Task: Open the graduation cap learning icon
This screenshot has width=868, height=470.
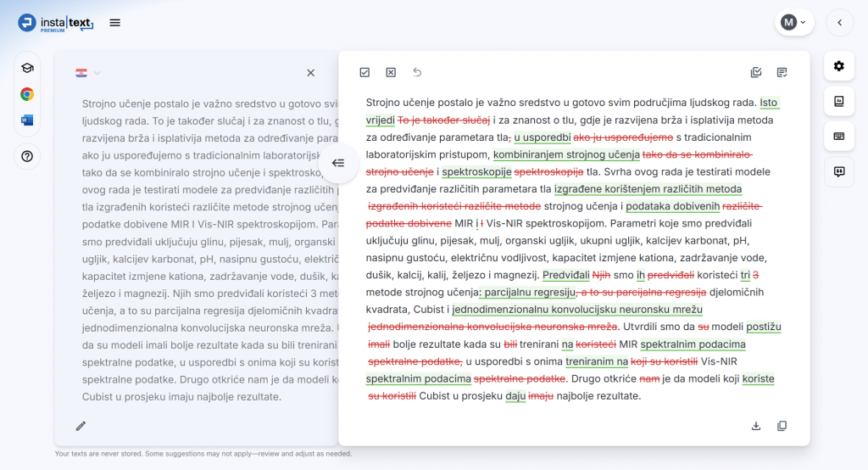Action: pos(27,68)
